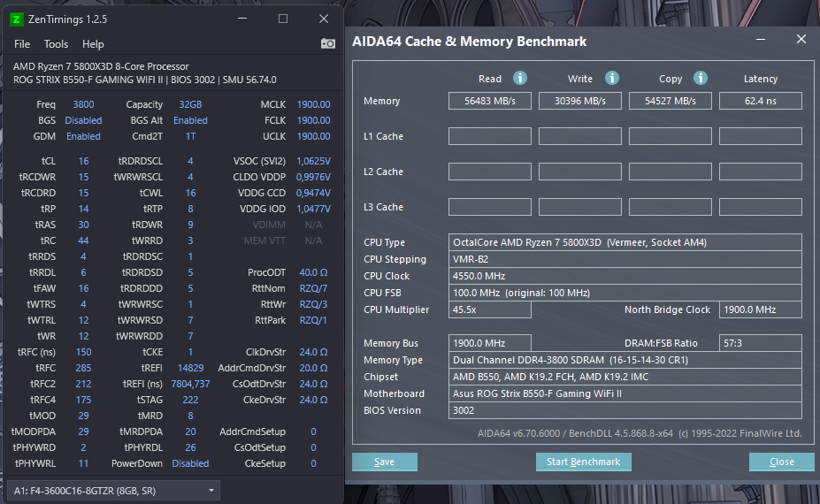Click the VSOC (SVI2) value 1,0625V

pos(313,161)
